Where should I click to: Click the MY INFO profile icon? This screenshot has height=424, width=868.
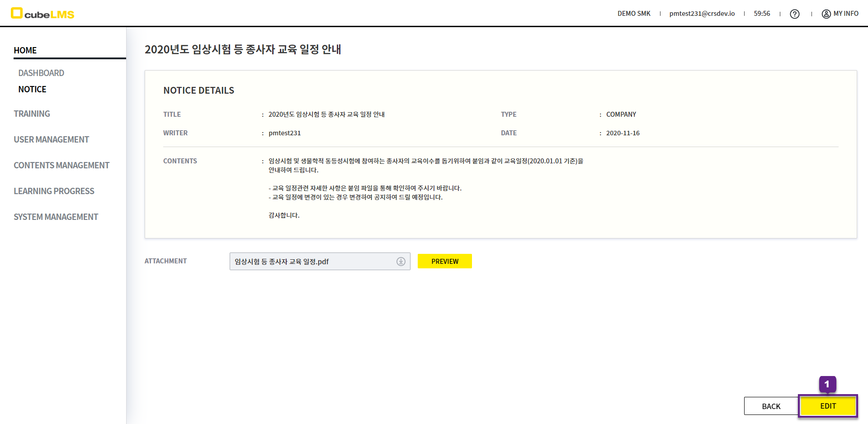(826, 14)
